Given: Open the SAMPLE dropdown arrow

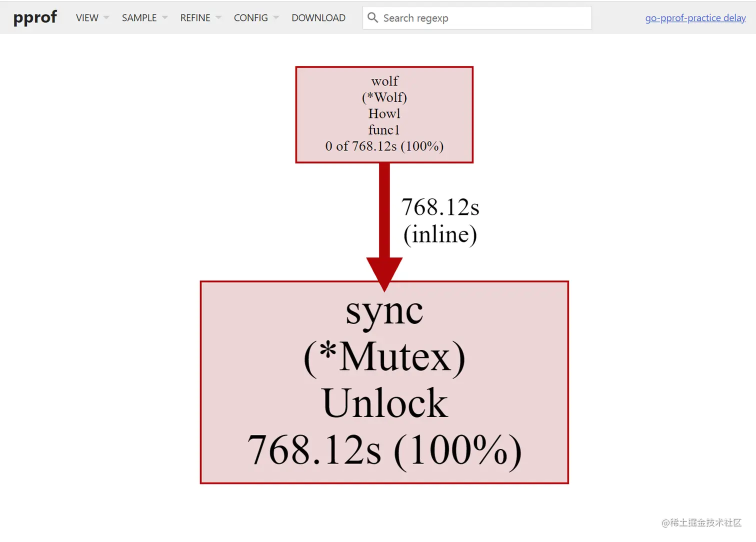Looking at the screenshot, I should [165, 17].
